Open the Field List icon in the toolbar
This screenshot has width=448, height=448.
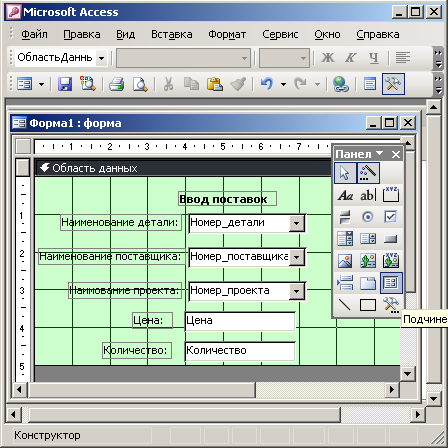[x=370, y=84]
